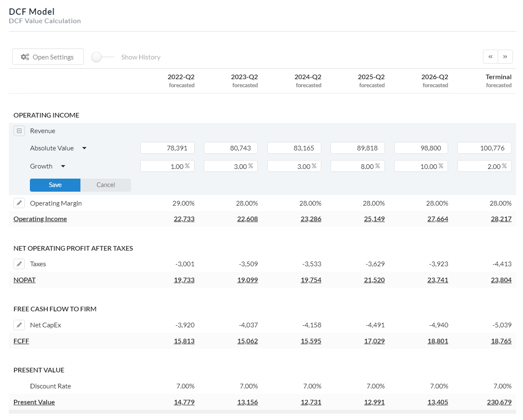Click the 2024-Q2 Operating Income value 23,286
This screenshot has width=523, height=420.
point(311,219)
